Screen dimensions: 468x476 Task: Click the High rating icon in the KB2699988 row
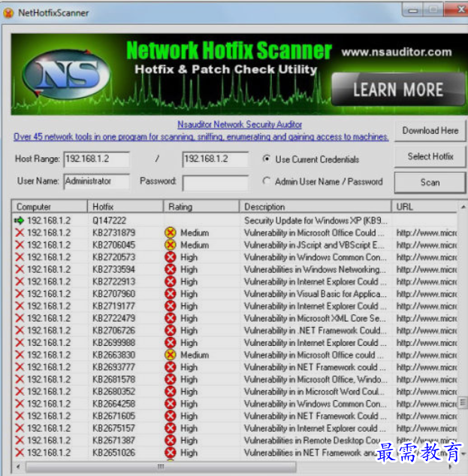pyautogui.click(x=171, y=342)
